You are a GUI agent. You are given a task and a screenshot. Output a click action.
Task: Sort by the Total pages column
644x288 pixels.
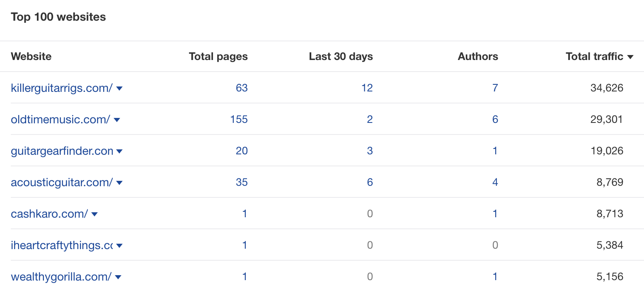218,57
